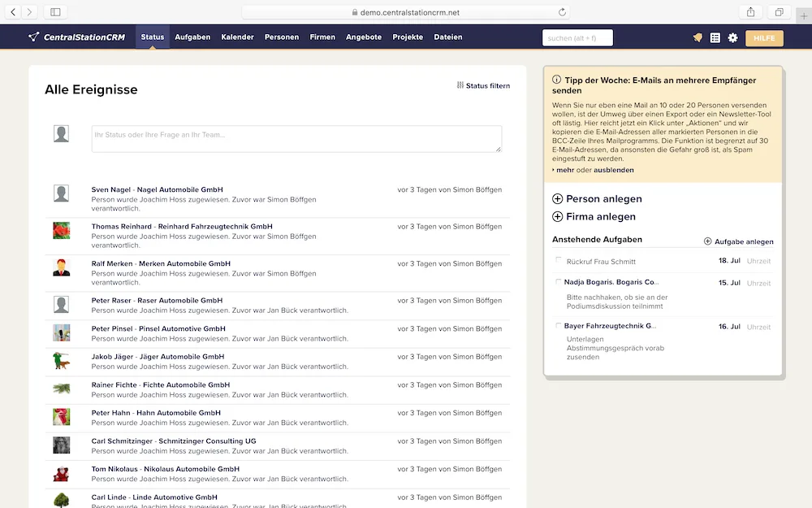Open Carl Linde - Linde Automotive GmbH entry
Image resolution: width=812 pixels, height=508 pixels.
pyautogui.click(x=154, y=497)
